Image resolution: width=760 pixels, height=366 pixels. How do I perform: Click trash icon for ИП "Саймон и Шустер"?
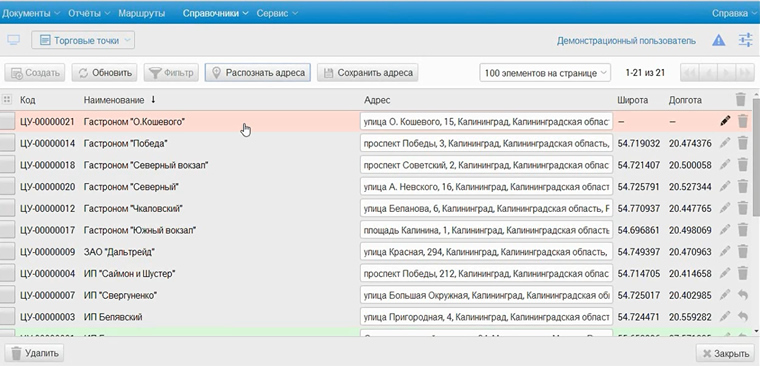(743, 273)
